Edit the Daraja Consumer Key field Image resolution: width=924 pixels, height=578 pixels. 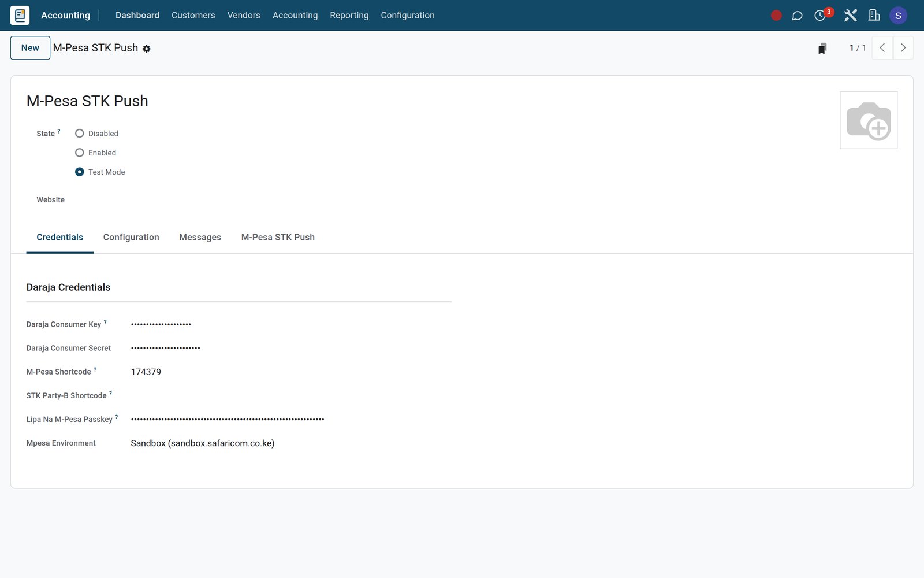290,324
